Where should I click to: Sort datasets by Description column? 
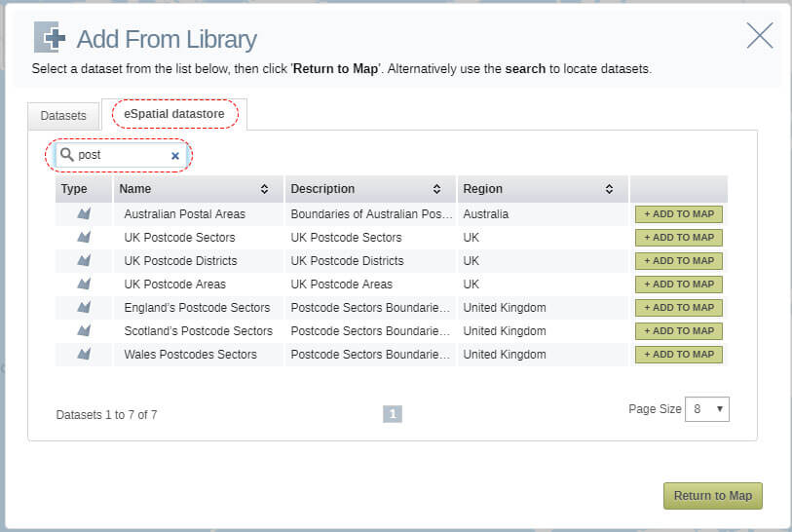click(x=437, y=189)
